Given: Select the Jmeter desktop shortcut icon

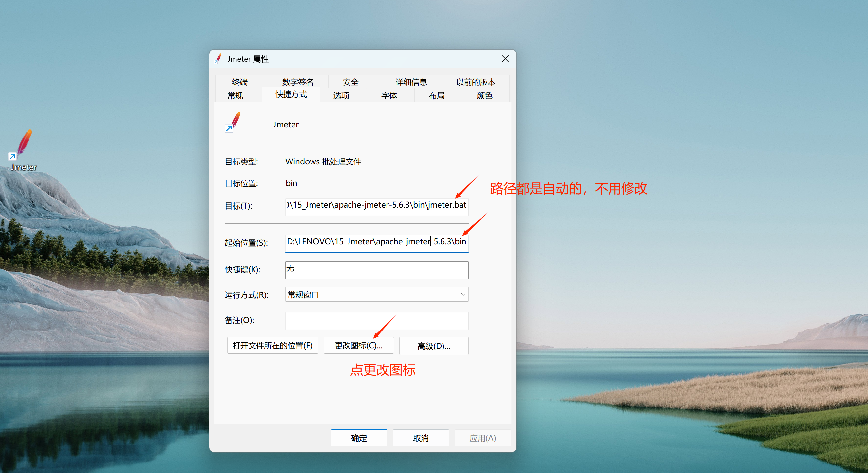Looking at the screenshot, I should [x=23, y=150].
